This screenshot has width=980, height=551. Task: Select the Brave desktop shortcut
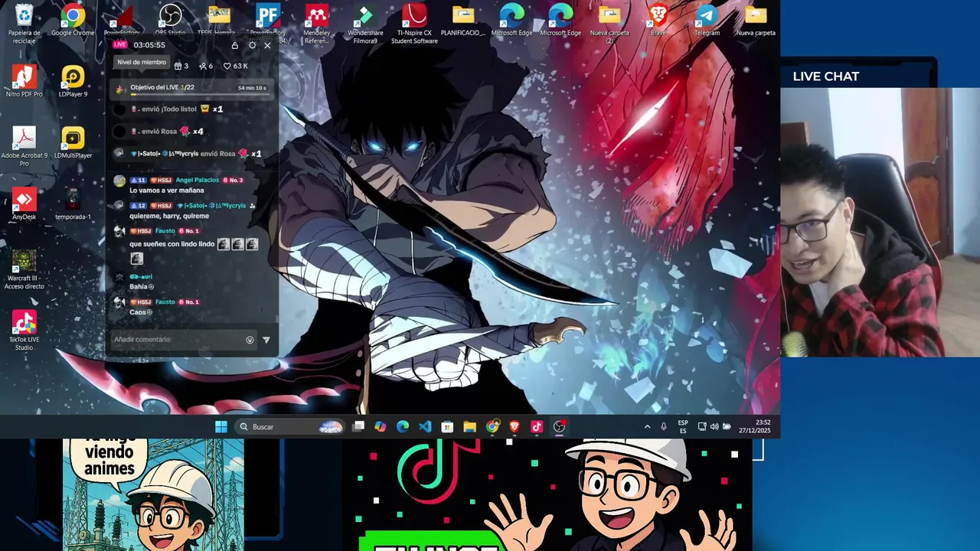click(x=658, y=20)
